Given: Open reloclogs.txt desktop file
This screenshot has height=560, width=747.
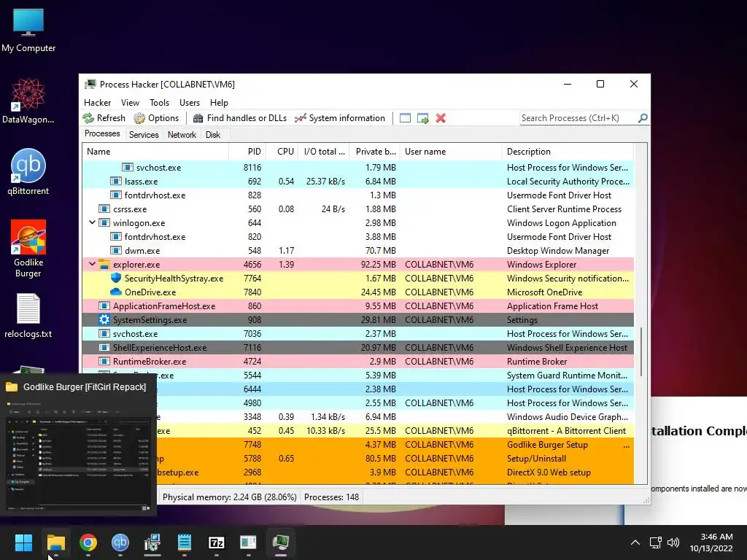Looking at the screenshot, I should (x=28, y=316).
